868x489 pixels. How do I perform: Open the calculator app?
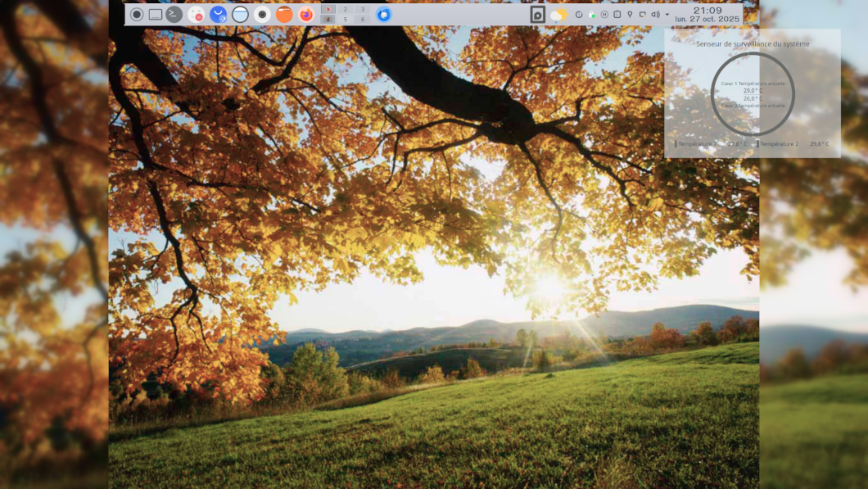point(196,14)
